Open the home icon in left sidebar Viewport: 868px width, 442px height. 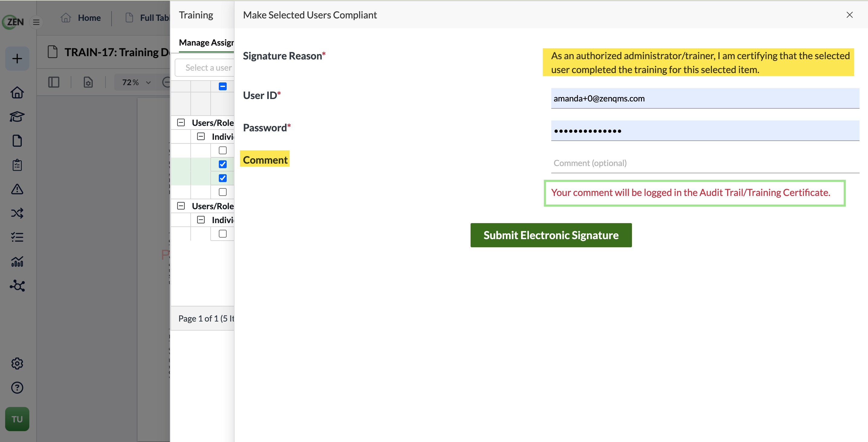(x=17, y=92)
